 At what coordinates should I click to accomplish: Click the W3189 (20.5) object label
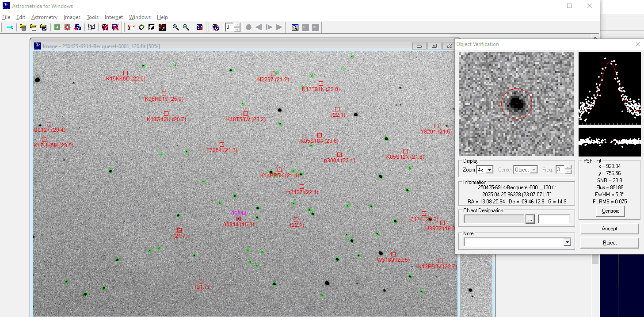[x=393, y=260]
